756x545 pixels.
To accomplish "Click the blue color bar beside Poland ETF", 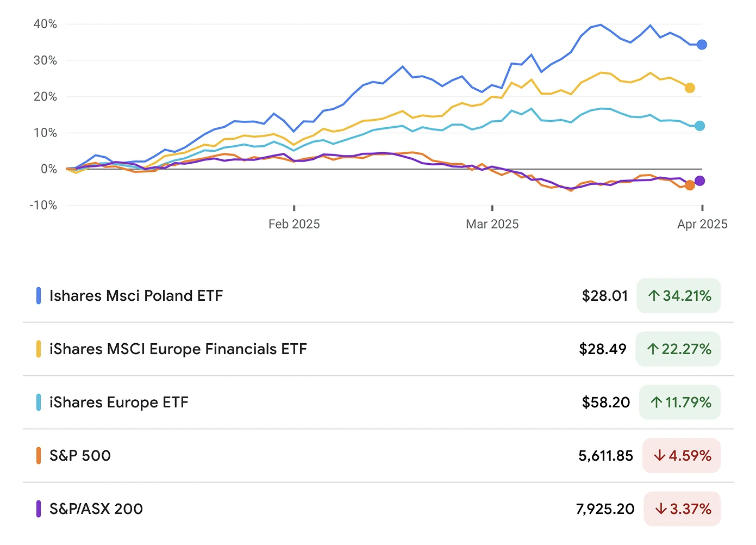I will pyautogui.click(x=39, y=296).
